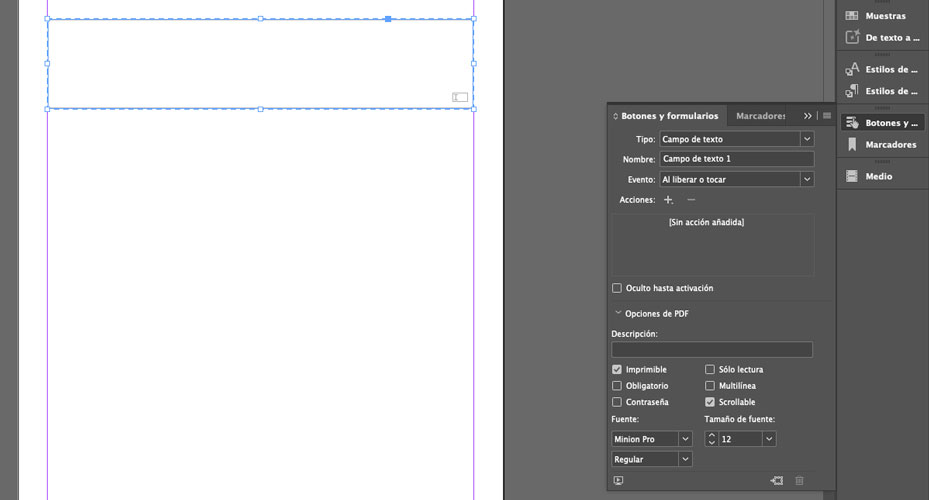929x500 pixels.
Task: Toggle Oculto hasta activación checkbox
Action: [x=617, y=288]
